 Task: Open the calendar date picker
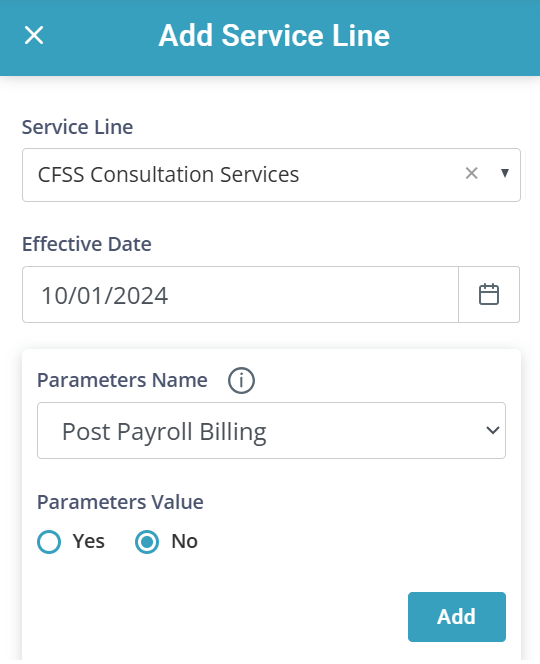point(489,295)
